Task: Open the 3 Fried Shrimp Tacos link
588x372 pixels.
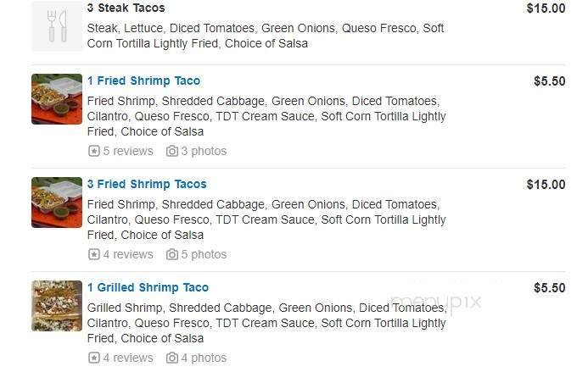Action: click(x=147, y=185)
